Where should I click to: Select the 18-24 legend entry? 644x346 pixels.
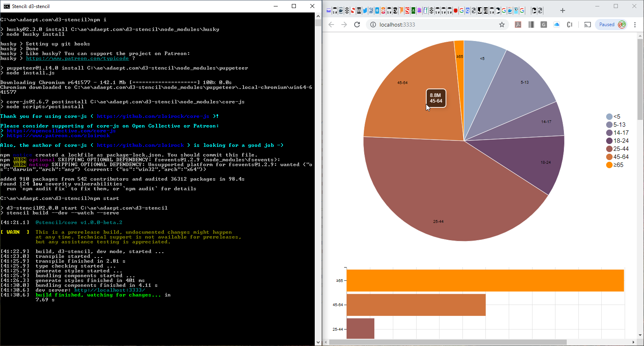pyautogui.click(x=617, y=141)
